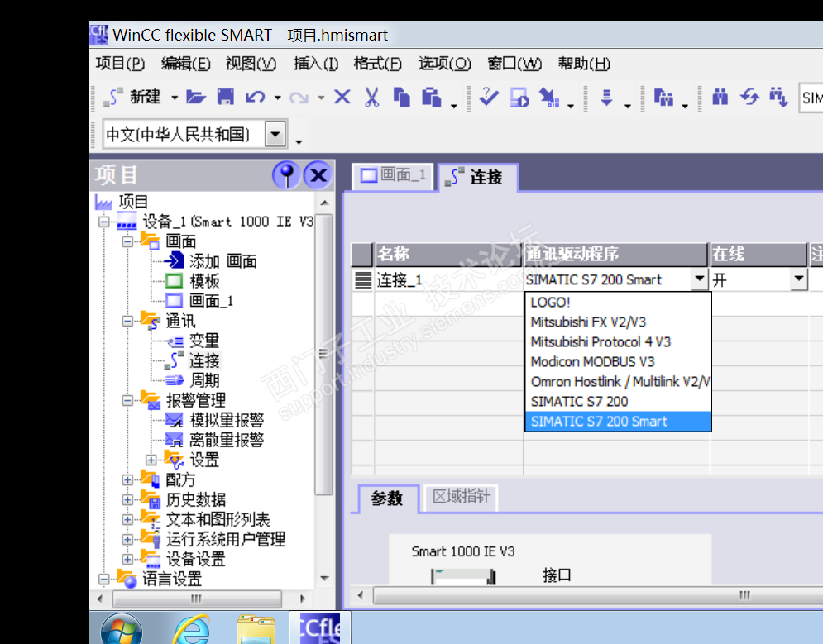
Task: Collapse the 通讯 folder
Action: click(x=127, y=321)
